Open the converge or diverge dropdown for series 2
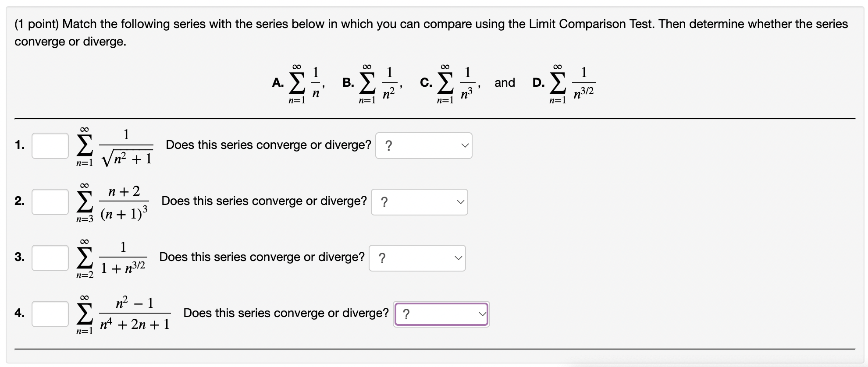This screenshot has width=868, height=367. click(419, 201)
